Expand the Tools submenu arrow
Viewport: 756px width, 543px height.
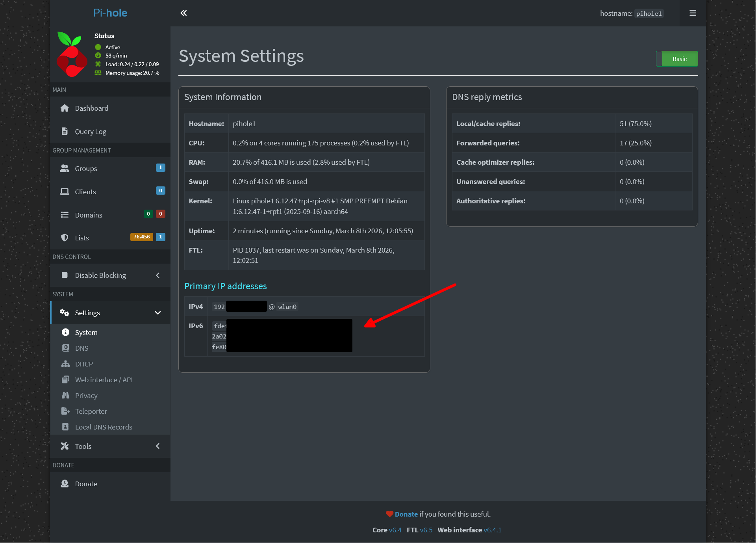point(158,446)
